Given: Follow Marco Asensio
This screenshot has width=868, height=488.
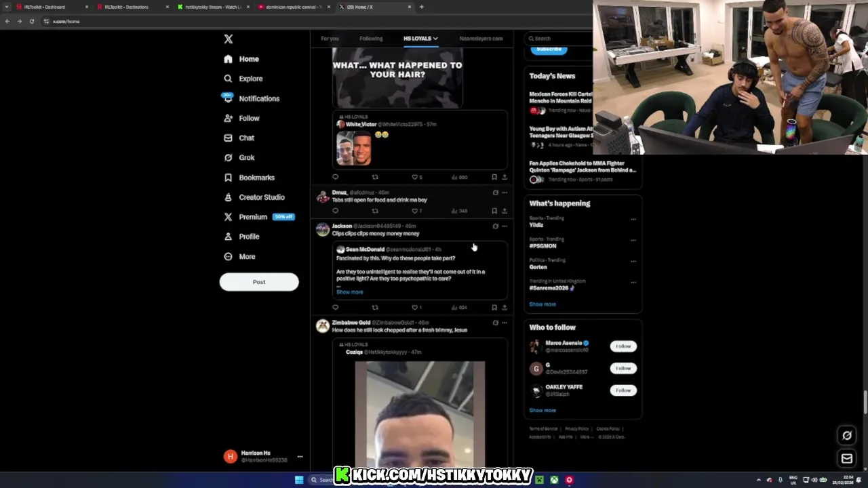Looking at the screenshot, I should [623, 346].
